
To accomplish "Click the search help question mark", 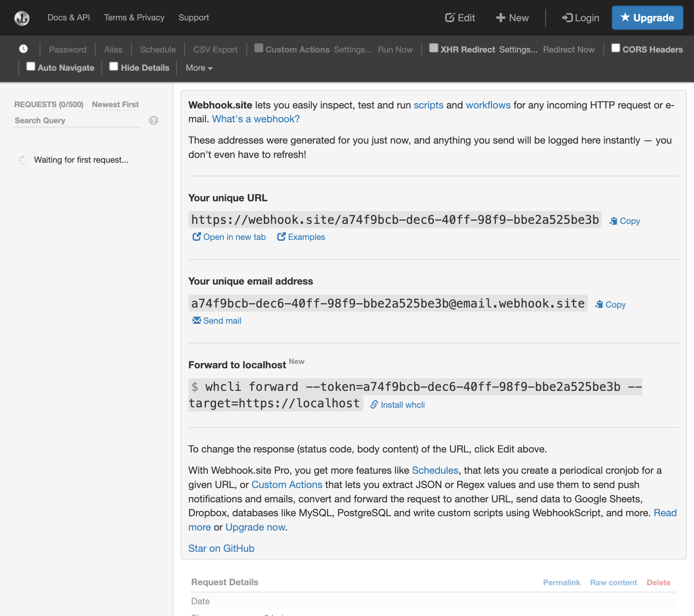I will [x=153, y=121].
